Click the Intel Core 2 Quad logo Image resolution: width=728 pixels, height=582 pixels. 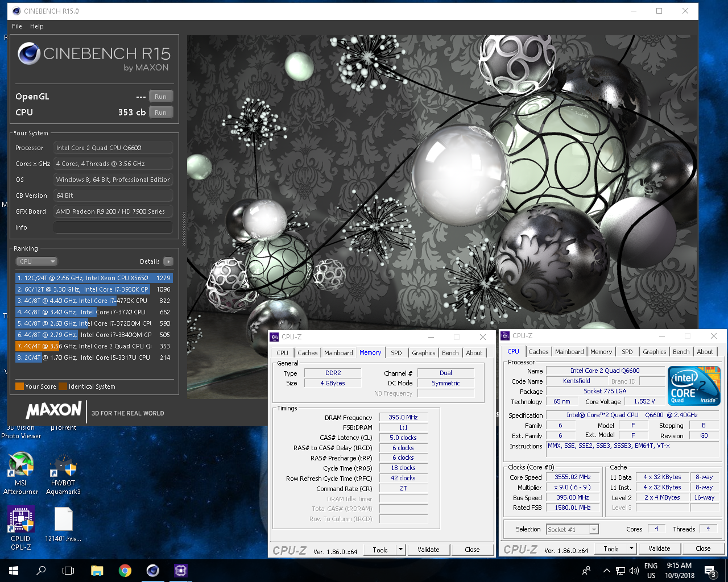[x=695, y=386]
